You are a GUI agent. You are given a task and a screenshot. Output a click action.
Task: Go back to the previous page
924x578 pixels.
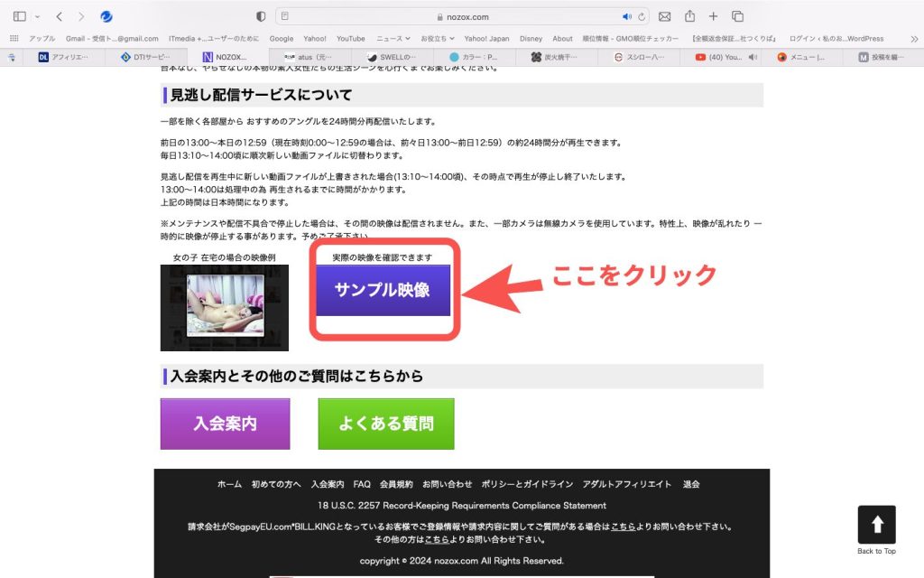coord(60,16)
